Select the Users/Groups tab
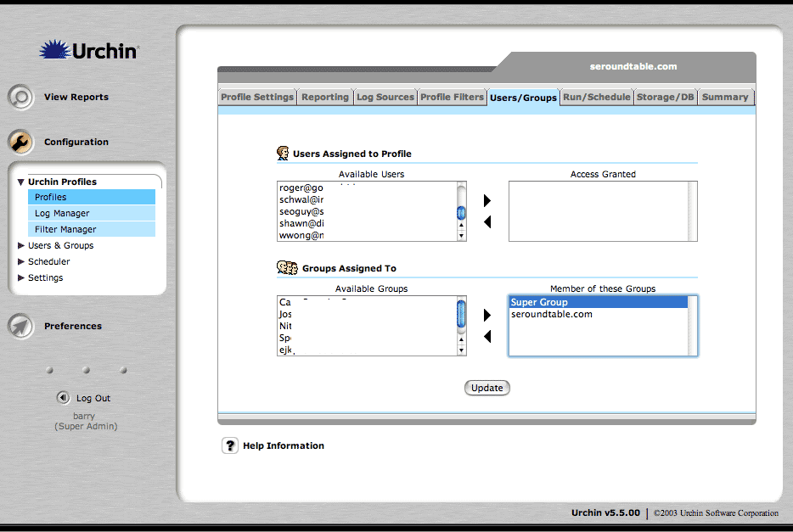Viewport: 793px width, 532px height. coord(524,98)
